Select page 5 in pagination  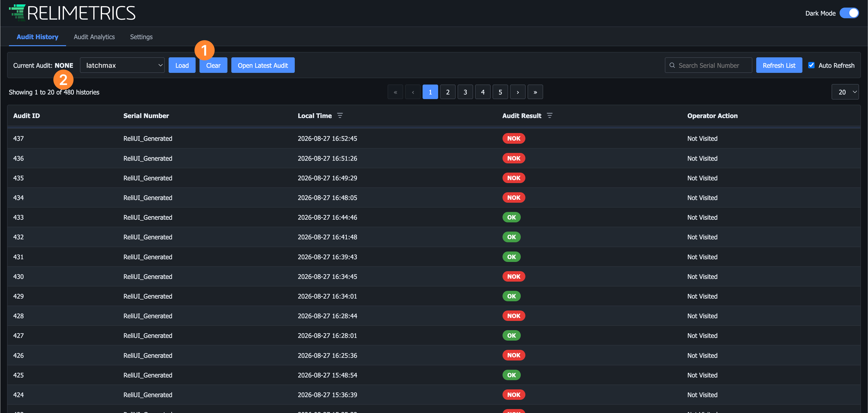(x=500, y=92)
